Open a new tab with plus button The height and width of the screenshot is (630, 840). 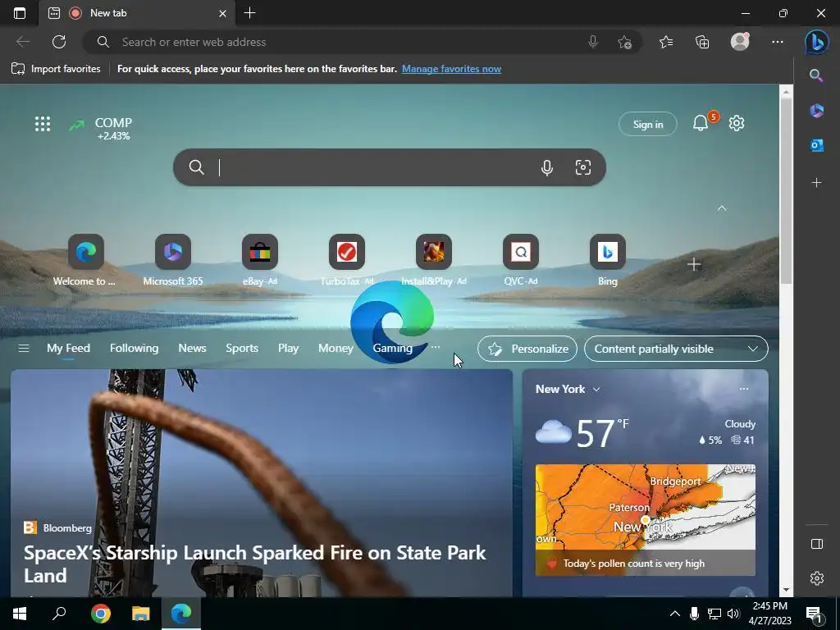click(x=249, y=13)
